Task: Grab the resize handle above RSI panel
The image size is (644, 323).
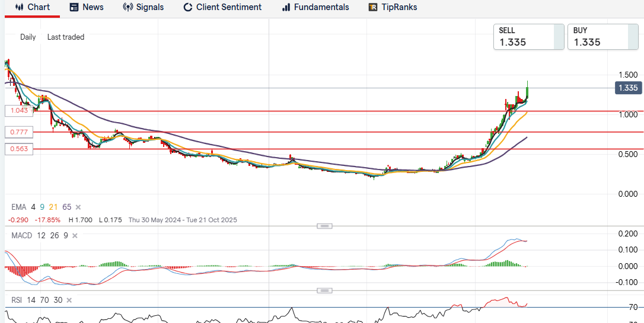Action: coord(324,290)
